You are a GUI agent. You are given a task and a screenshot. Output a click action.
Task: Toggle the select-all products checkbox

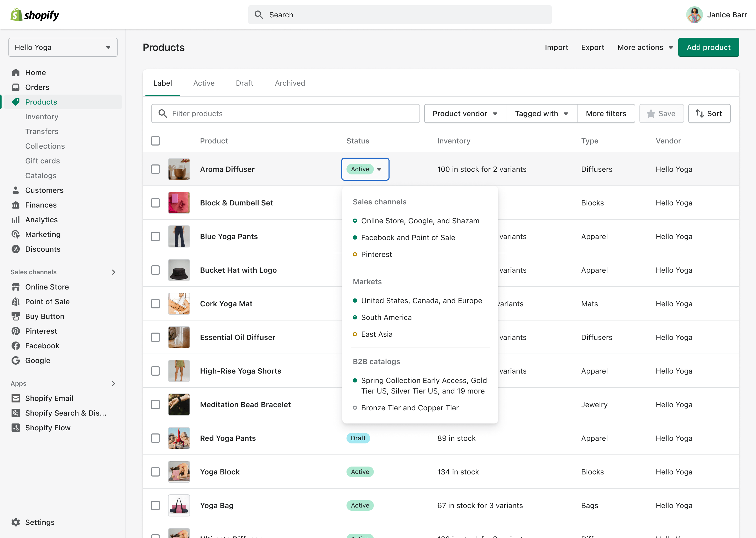pyautogui.click(x=155, y=141)
